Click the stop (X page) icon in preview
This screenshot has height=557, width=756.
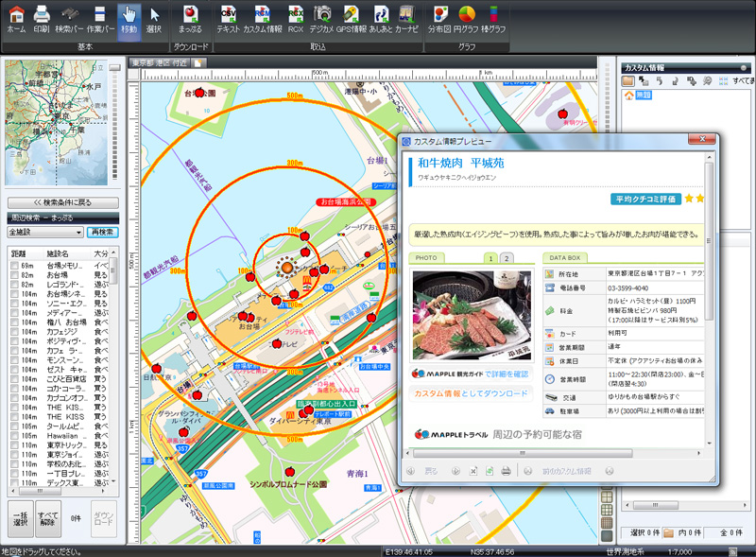pos(473,471)
